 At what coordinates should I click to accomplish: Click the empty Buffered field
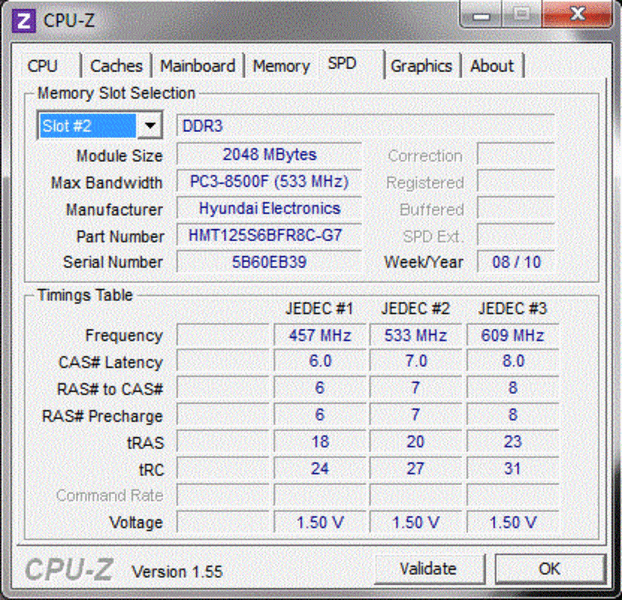click(516, 208)
